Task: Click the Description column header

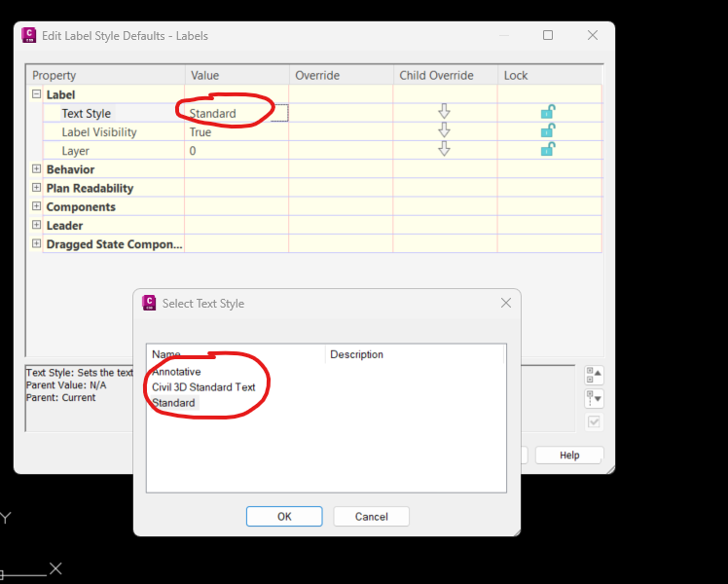Action: 415,354
